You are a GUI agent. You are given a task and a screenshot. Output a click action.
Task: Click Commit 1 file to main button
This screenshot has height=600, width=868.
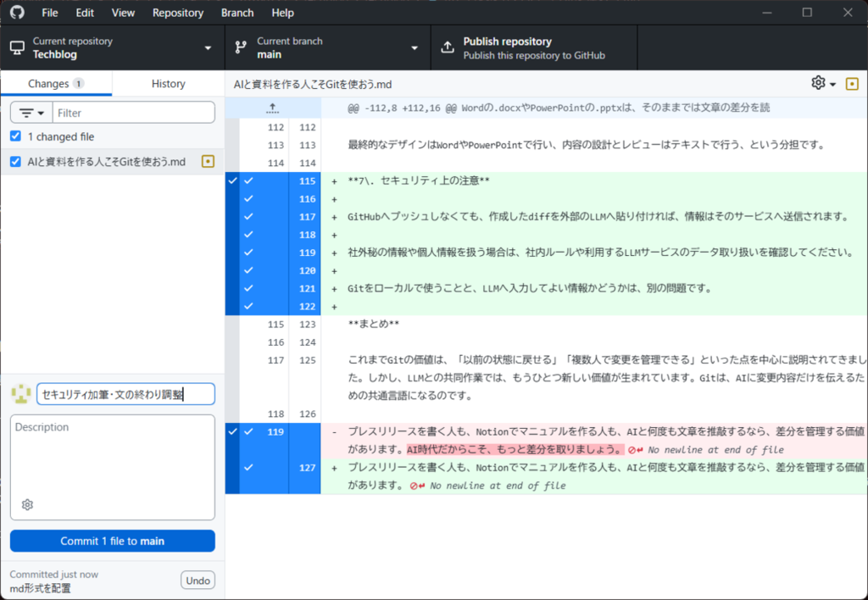(113, 541)
